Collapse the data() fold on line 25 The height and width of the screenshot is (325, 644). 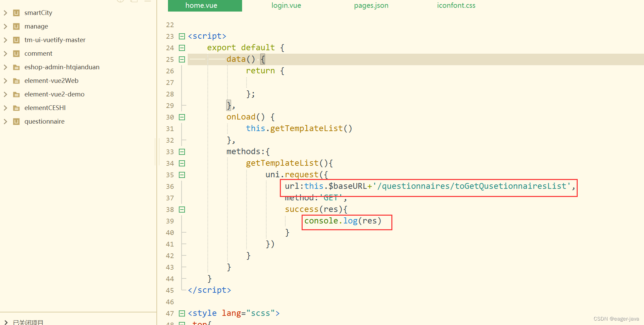pyautogui.click(x=182, y=59)
